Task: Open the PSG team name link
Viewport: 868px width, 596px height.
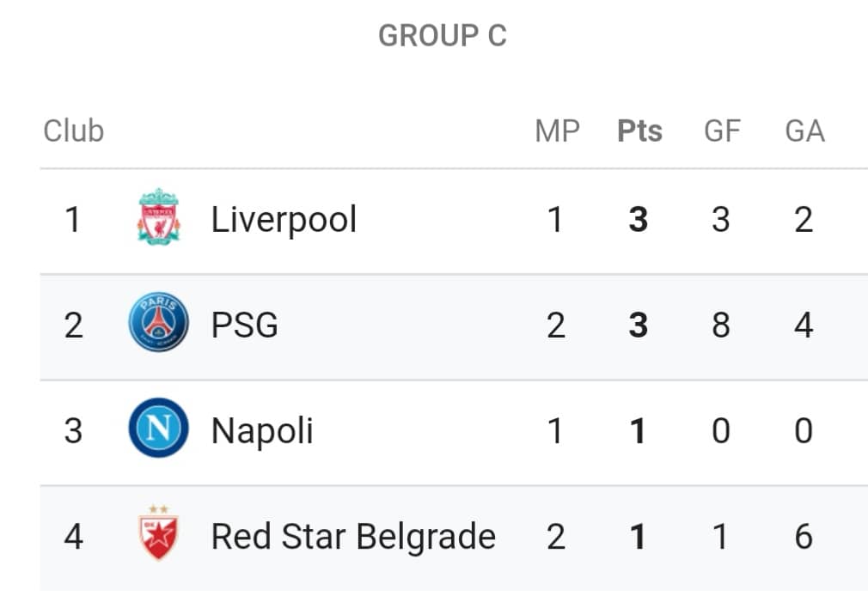Action: point(245,325)
